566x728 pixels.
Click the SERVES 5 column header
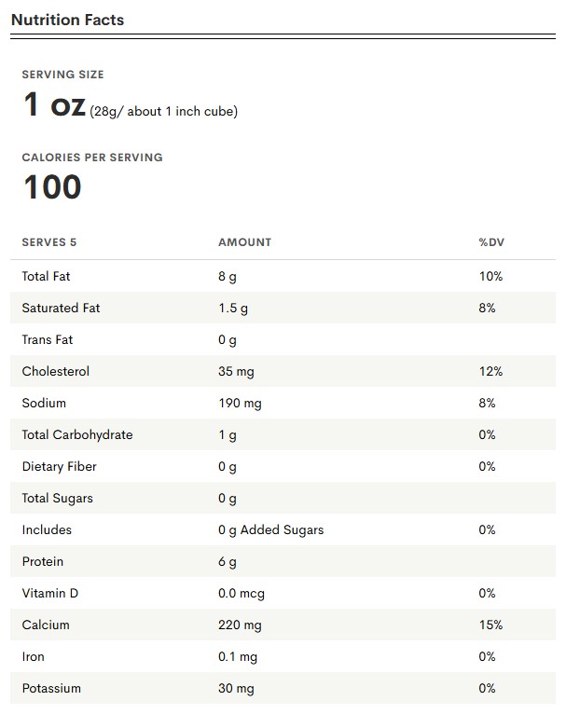click(49, 242)
